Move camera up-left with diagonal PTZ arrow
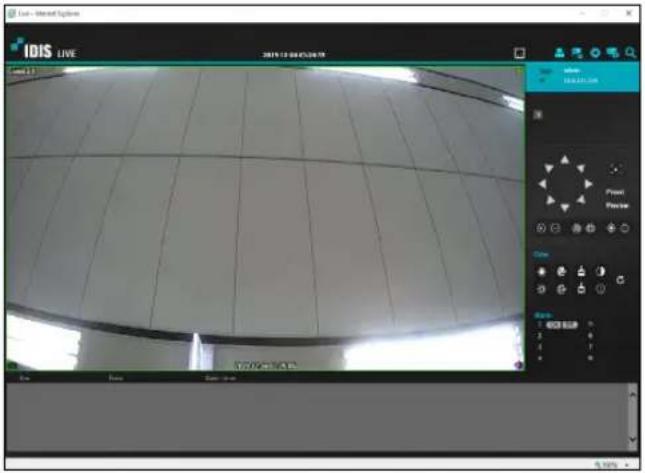This screenshot has height=473, width=645. pos(549,168)
